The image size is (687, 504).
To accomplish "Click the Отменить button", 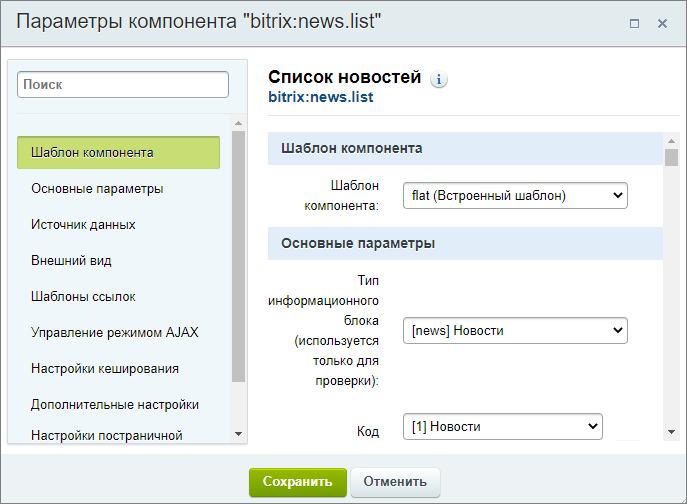I will point(395,482).
